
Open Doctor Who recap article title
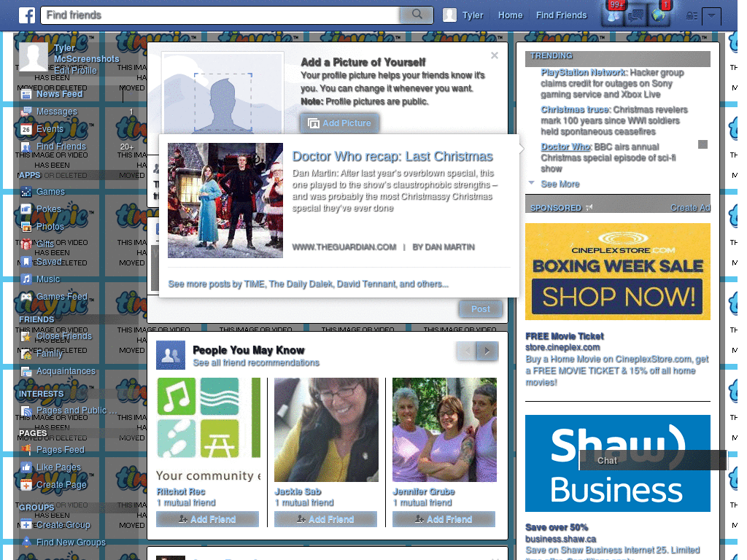[x=392, y=157]
